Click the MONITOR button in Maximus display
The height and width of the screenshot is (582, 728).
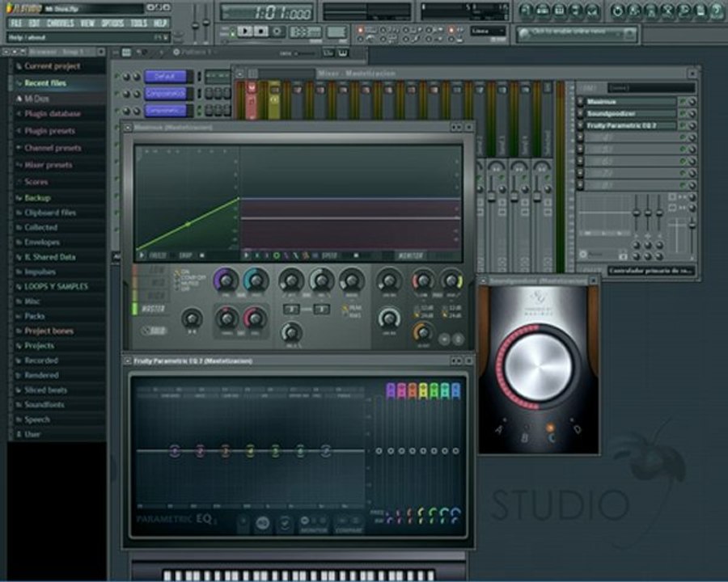click(411, 255)
